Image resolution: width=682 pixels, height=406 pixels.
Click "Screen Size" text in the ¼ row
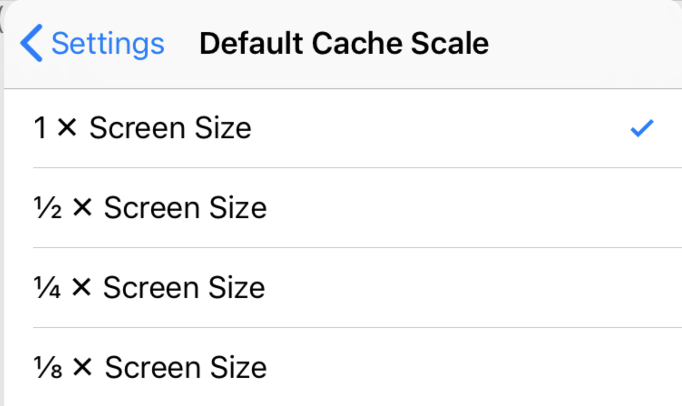pos(184,288)
